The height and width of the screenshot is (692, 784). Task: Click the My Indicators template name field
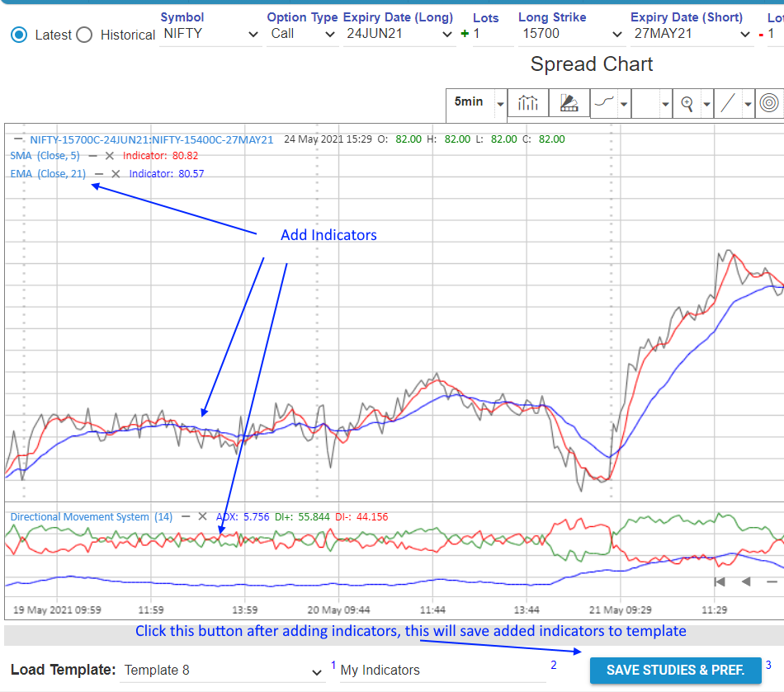tap(442, 670)
